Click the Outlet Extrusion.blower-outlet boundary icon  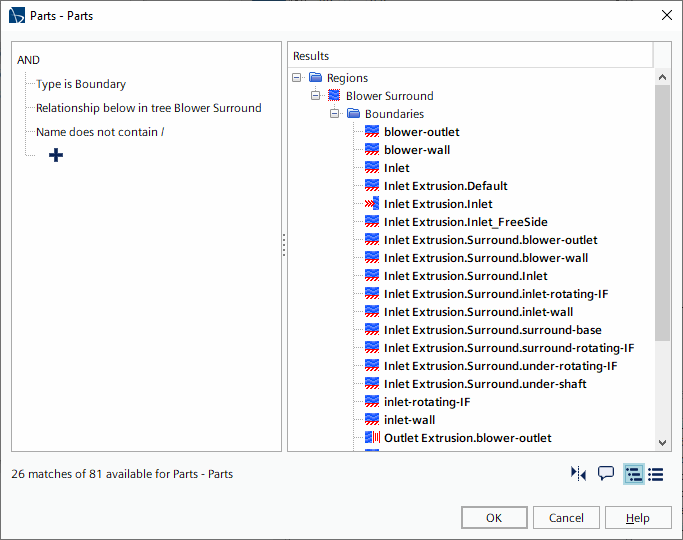(372, 438)
